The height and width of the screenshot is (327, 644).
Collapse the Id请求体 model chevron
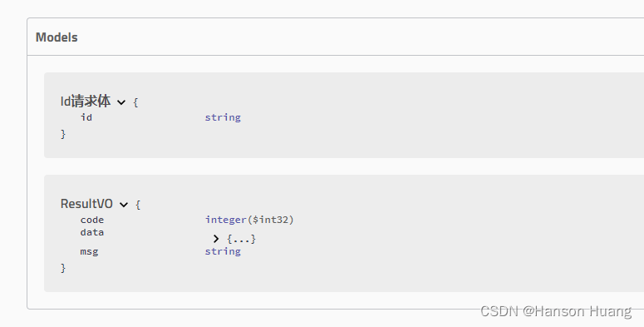[x=121, y=102]
